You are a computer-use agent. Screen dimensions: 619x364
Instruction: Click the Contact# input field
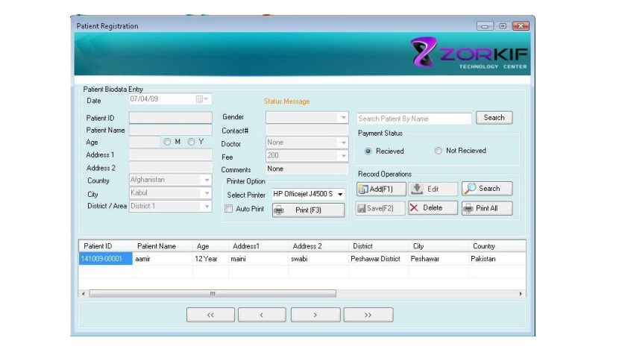tap(307, 131)
